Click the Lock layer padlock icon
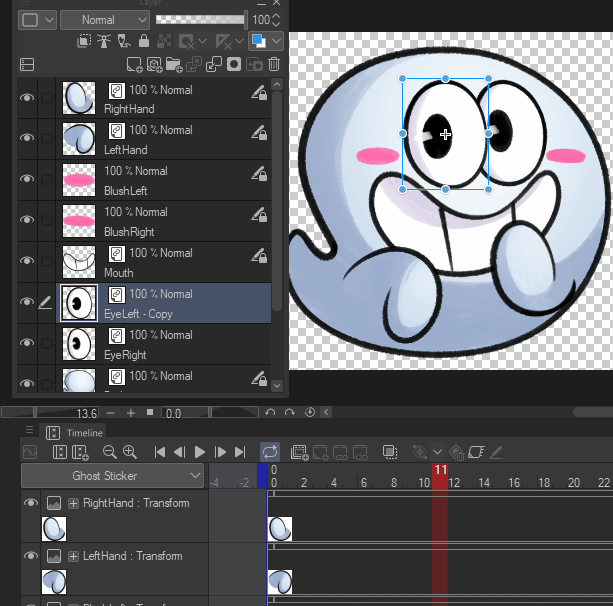Image resolution: width=613 pixels, height=606 pixels. tap(144, 42)
